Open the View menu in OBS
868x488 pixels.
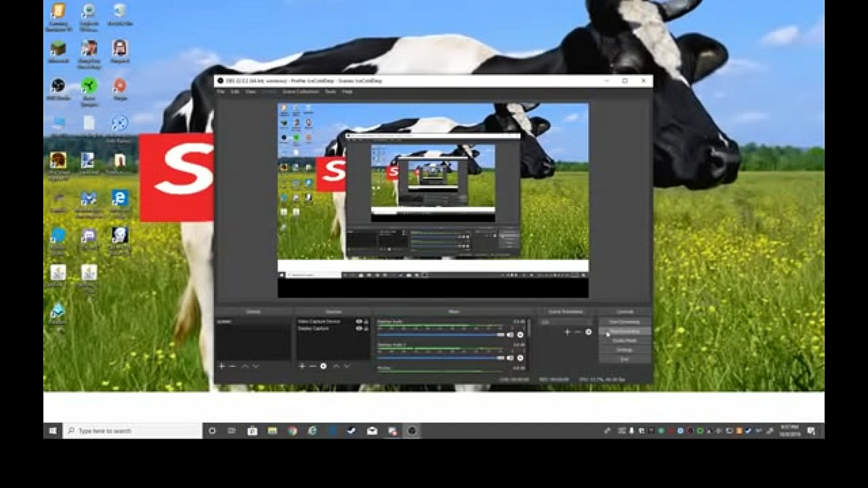click(250, 91)
